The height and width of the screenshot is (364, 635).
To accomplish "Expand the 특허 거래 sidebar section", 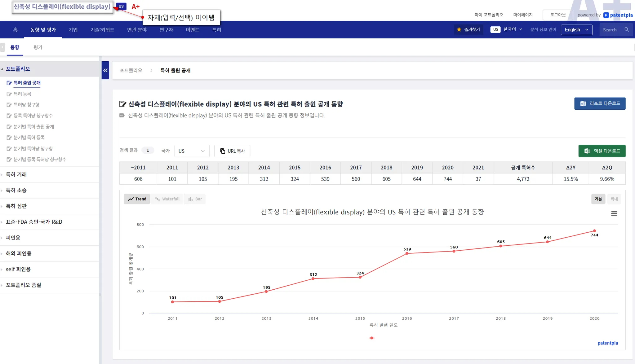I will [x=16, y=174].
